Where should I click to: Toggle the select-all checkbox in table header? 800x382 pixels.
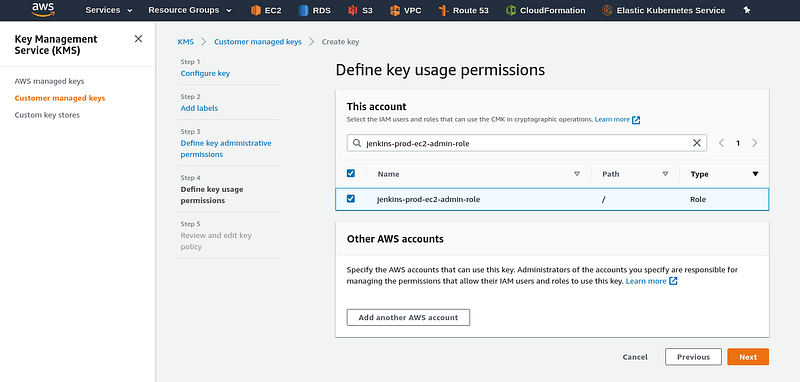point(351,173)
